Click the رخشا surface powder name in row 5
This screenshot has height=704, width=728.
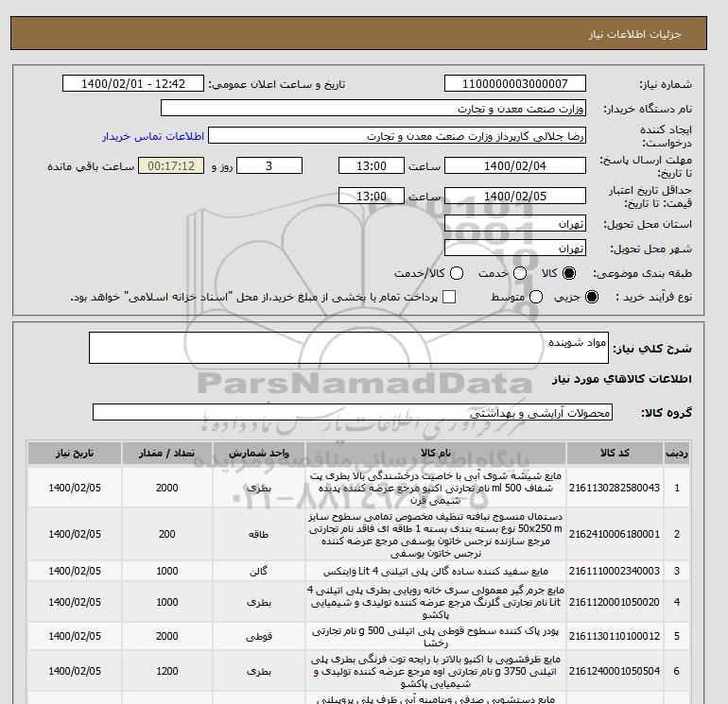[436, 637]
